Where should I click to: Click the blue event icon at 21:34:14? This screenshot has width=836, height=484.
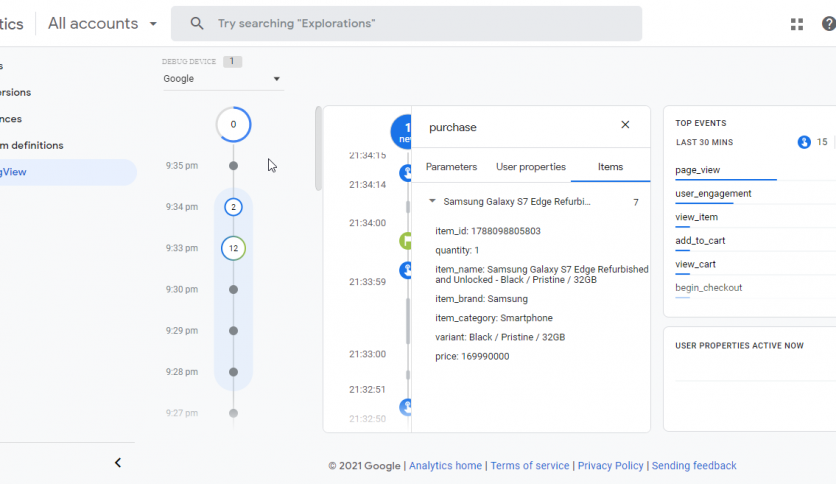click(x=406, y=174)
